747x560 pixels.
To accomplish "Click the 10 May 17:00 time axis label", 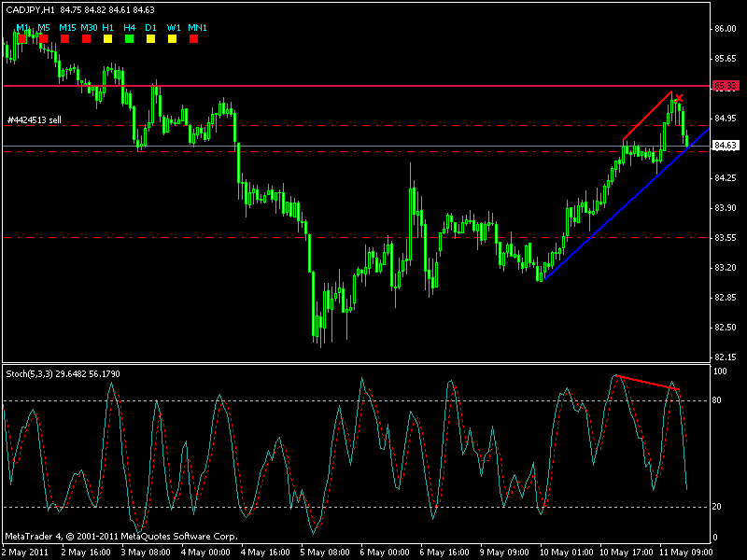I will pos(626,553).
